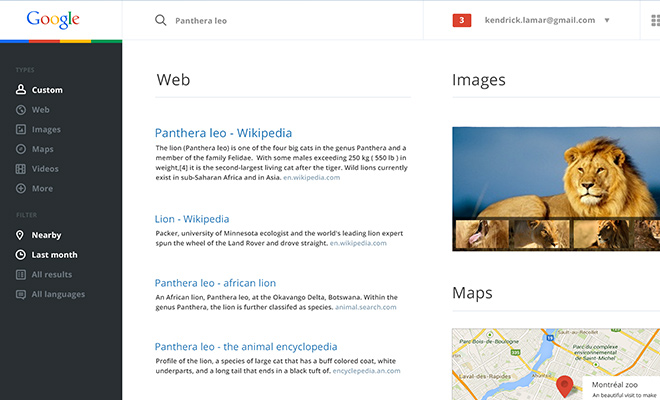Click the red map marker pin
660x400 pixels.
click(564, 387)
